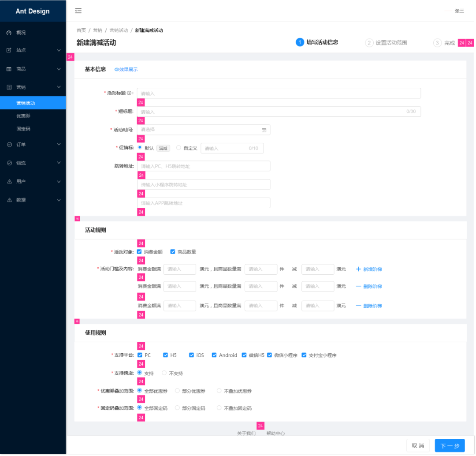Screen dimensions: 476x456
Task: Click the 物流 check-circle icon in sidebar
Action: 9,163
